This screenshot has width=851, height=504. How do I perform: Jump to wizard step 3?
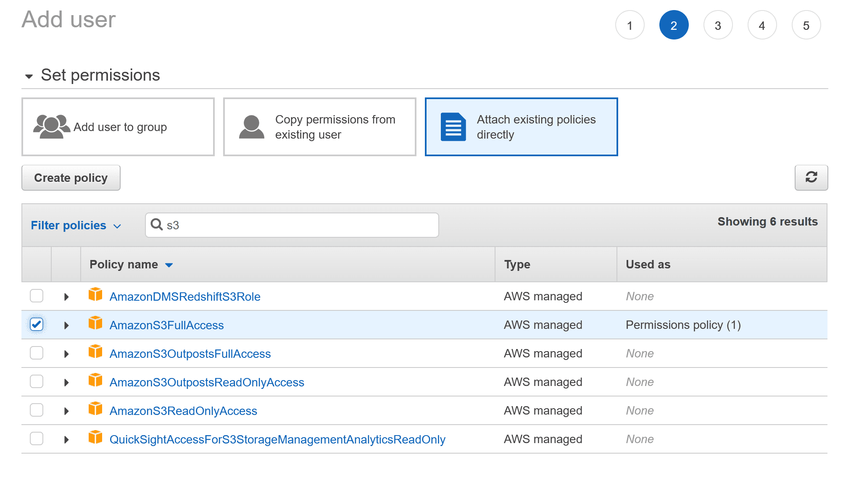point(718,25)
